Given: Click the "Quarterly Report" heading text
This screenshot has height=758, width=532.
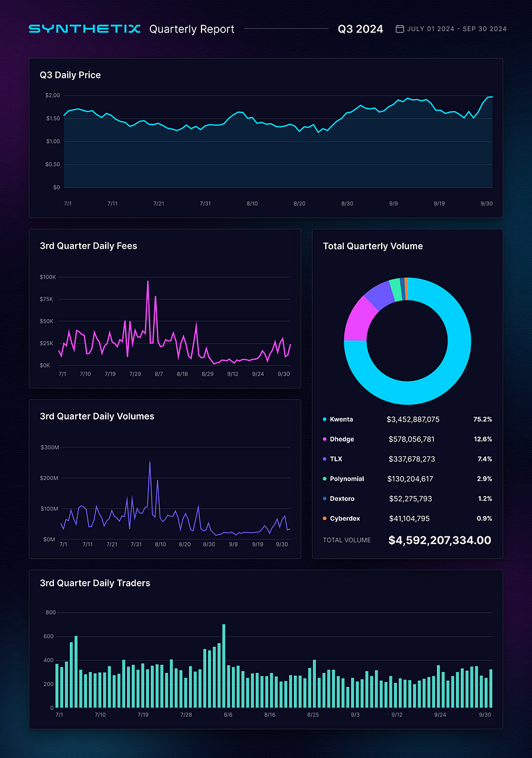Looking at the screenshot, I should 192,29.
